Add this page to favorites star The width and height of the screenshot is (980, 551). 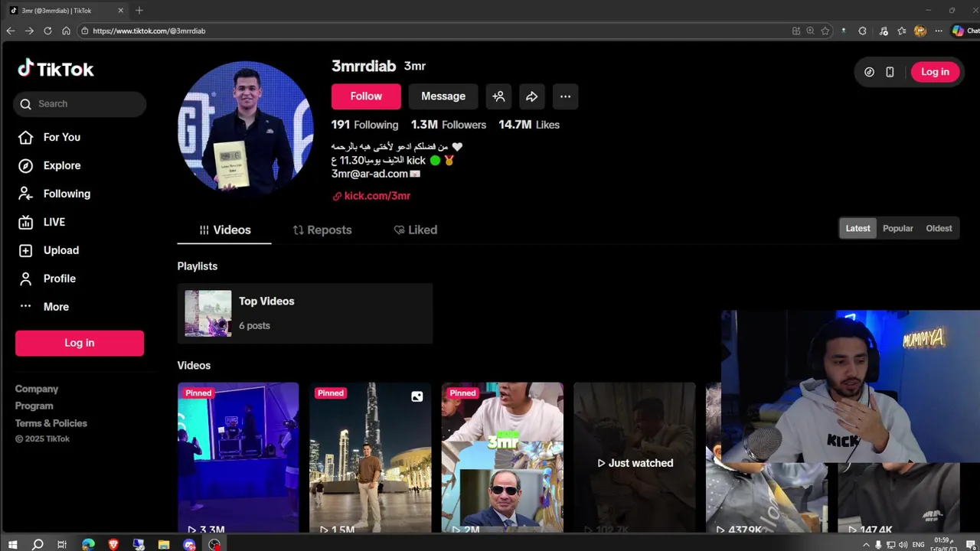pyautogui.click(x=825, y=31)
